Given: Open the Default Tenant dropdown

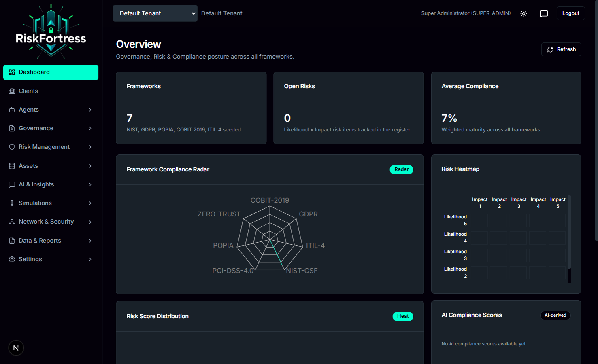Looking at the screenshot, I should point(155,13).
